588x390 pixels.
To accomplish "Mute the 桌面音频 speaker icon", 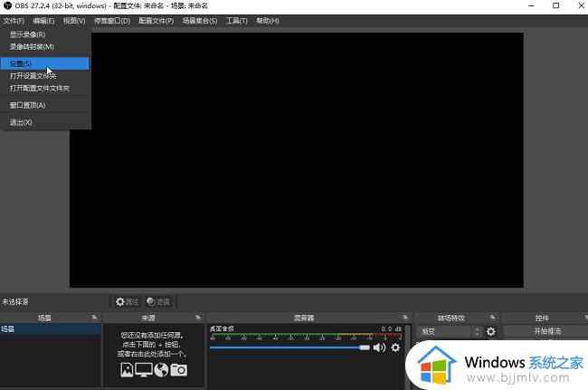I will (x=380, y=347).
